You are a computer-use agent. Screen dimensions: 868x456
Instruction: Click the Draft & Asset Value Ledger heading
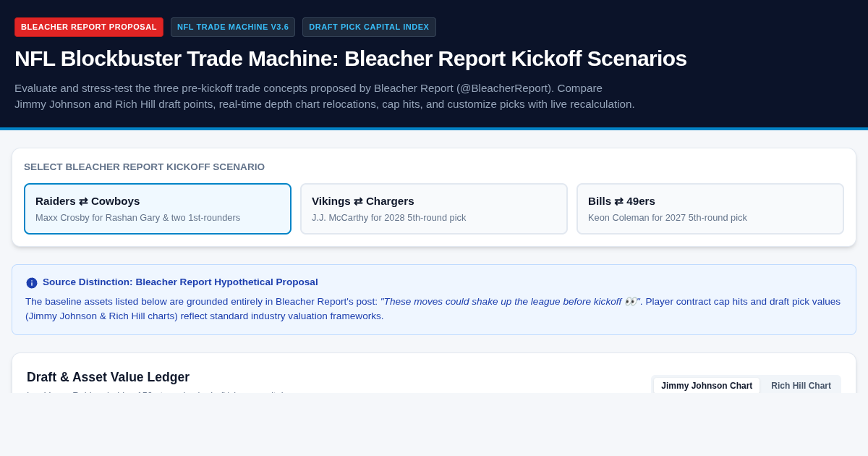(109, 377)
